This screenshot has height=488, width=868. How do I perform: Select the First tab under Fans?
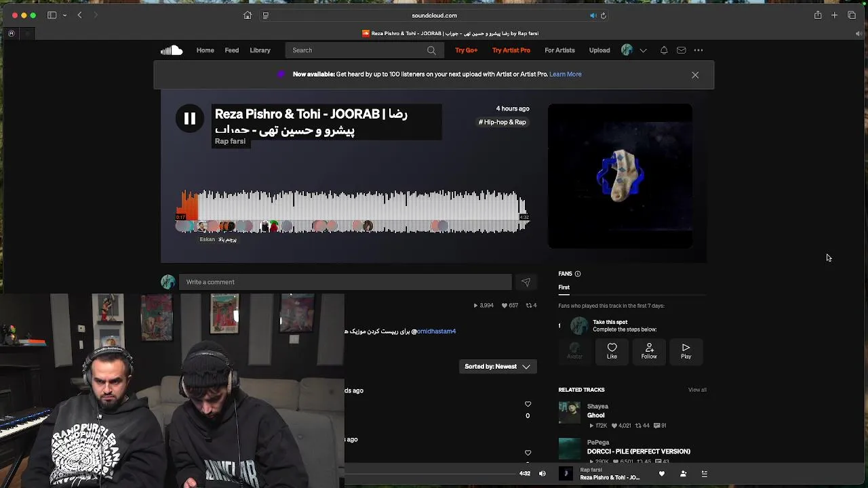[x=564, y=287]
